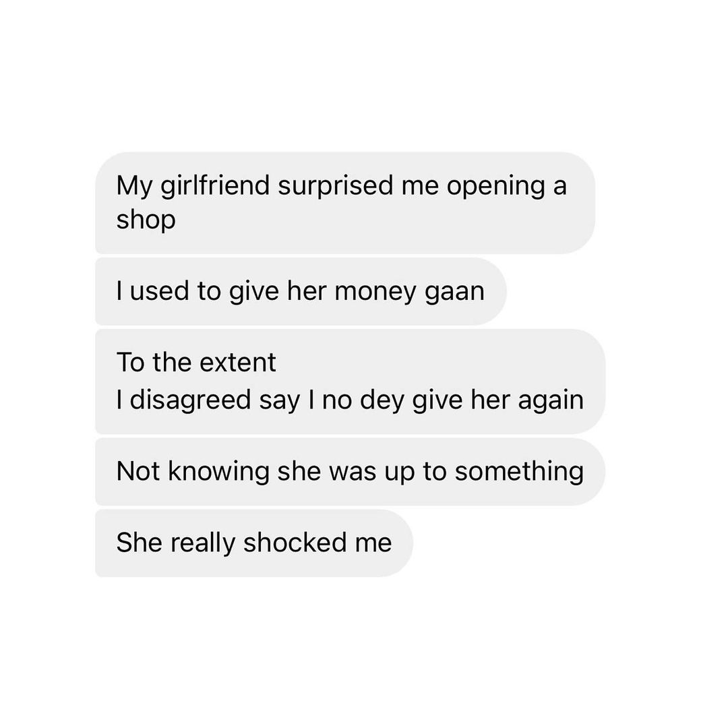Click the word 'something' in the fourth bubble
This screenshot has height=728, width=728.
(x=519, y=472)
